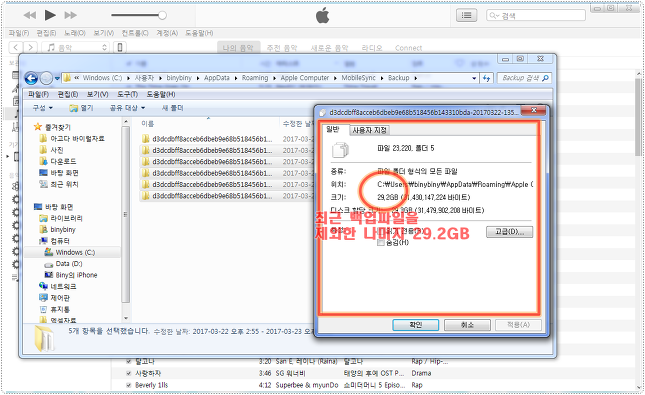The image size is (645, 395).
Task: Open iTunes 노래(O) menu
Action: pos(74,33)
